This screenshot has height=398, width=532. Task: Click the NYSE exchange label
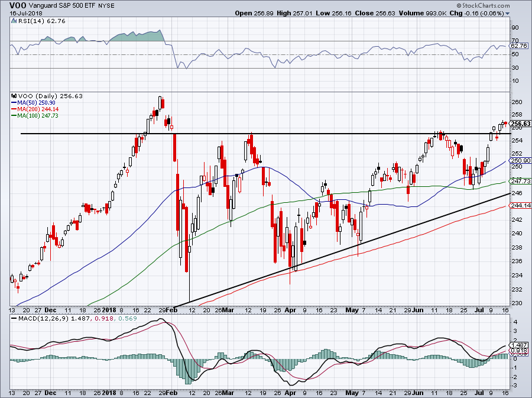tap(106, 6)
